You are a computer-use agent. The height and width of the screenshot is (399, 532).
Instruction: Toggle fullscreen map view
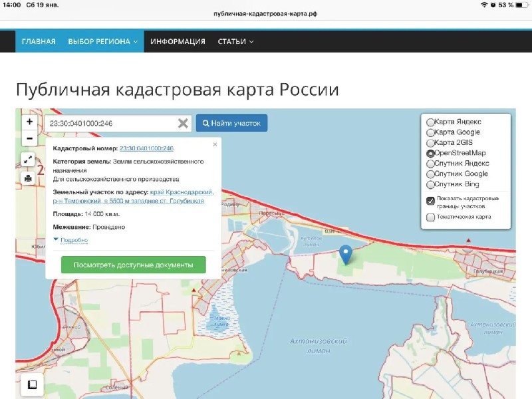(29, 160)
